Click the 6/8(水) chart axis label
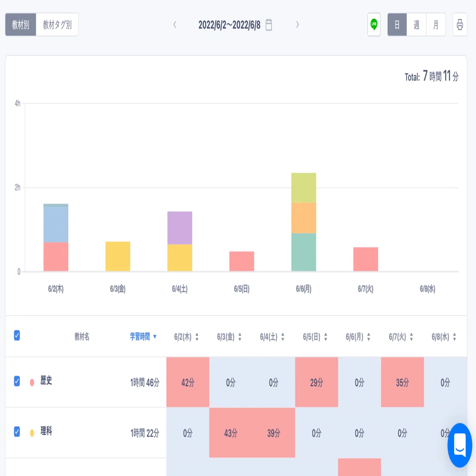Viewport: 476px width, 476px height. (428, 289)
